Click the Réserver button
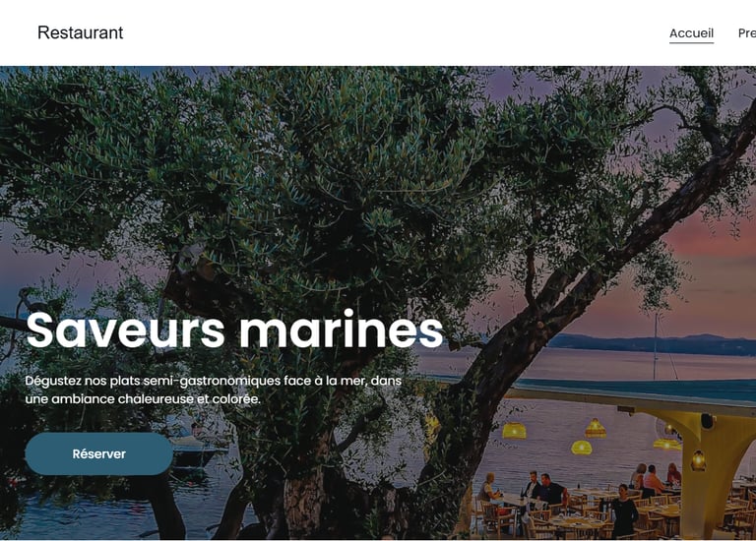 [x=98, y=453]
